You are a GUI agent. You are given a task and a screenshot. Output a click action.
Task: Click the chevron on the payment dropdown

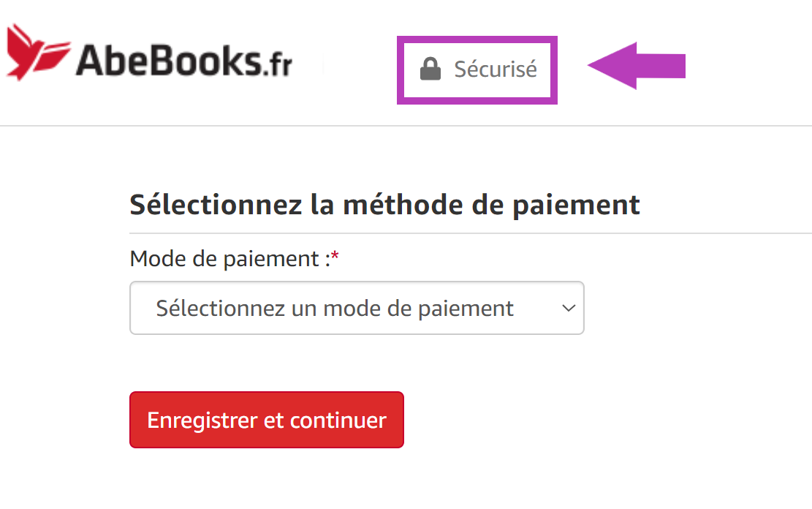point(568,308)
